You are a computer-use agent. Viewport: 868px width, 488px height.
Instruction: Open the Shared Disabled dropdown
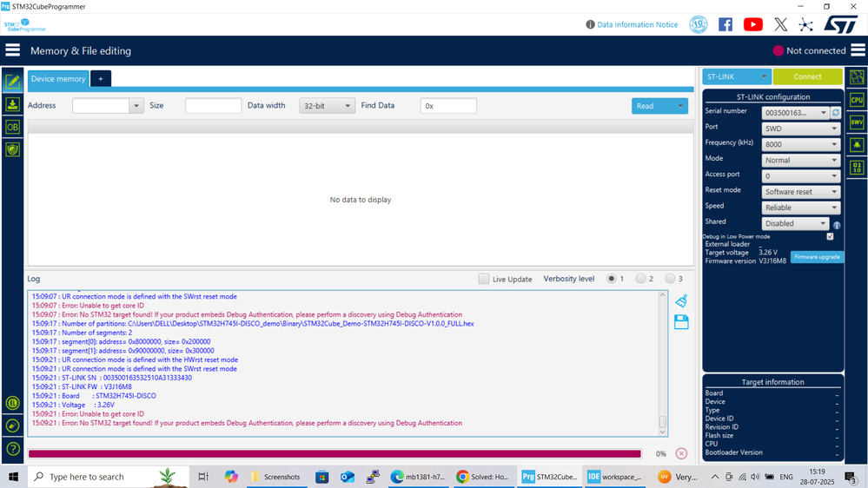[795, 223]
